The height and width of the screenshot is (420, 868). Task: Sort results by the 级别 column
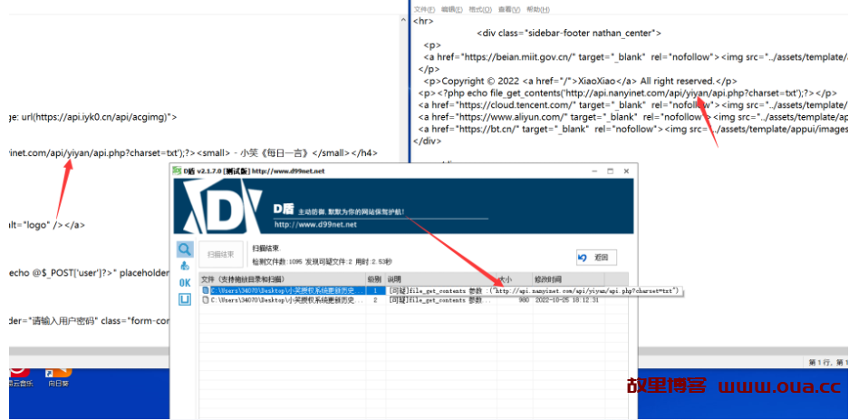coord(375,278)
